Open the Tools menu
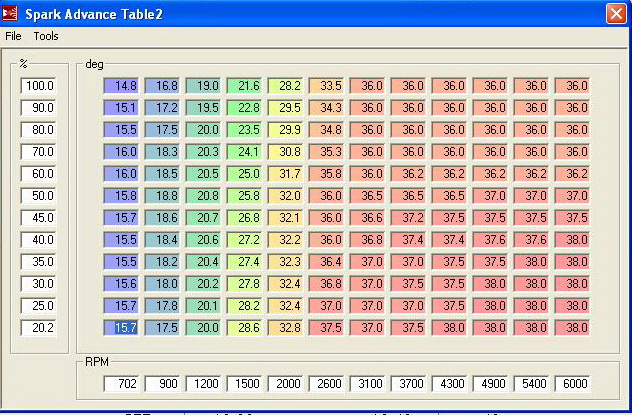 coord(46,36)
